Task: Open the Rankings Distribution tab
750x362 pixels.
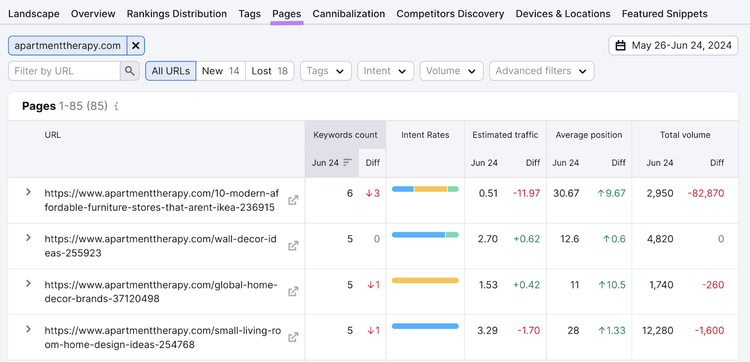Action: click(177, 14)
